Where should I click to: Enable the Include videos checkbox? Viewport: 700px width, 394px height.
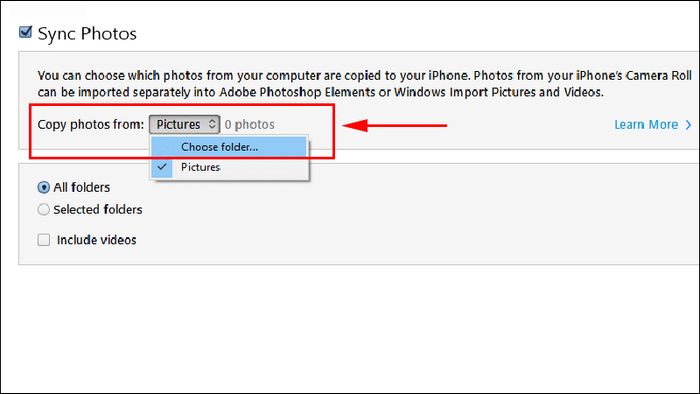[x=43, y=240]
